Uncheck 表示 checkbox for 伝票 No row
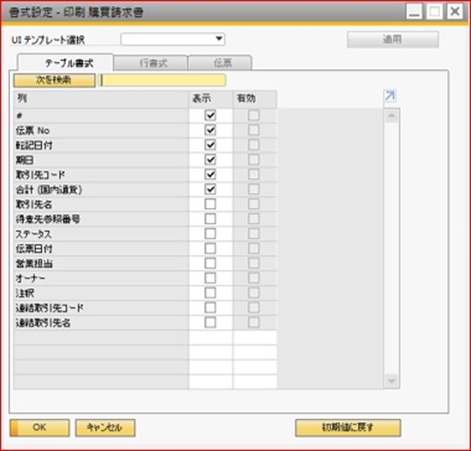The height and width of the screenshot is (451, 471). pos(210,130)
